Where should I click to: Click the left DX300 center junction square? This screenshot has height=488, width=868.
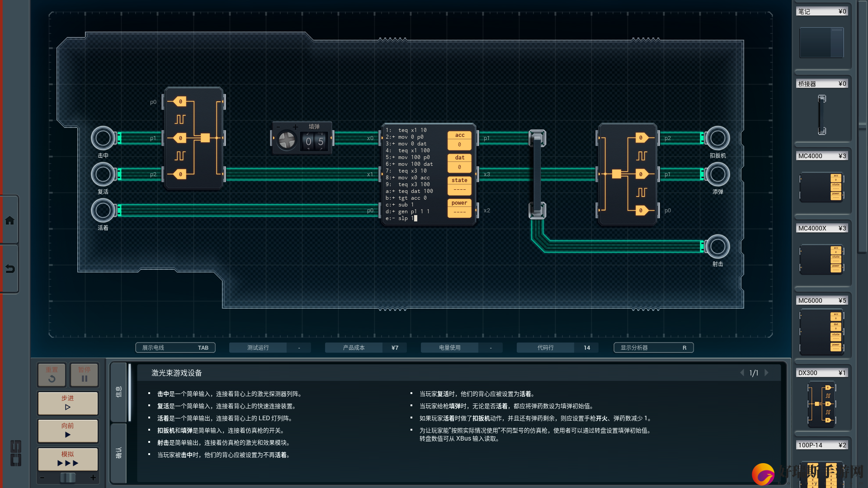(x=205, y=138)
